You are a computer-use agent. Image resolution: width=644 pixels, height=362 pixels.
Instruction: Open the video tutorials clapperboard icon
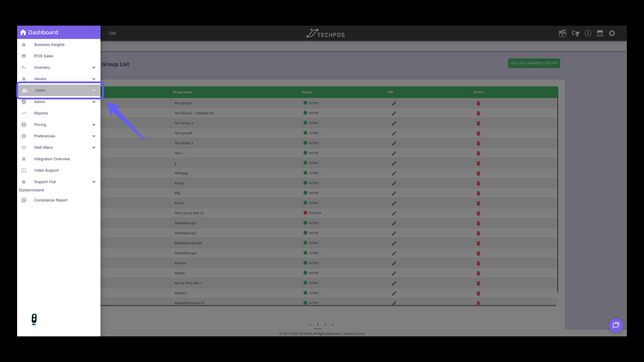click(x=562, y=33)
